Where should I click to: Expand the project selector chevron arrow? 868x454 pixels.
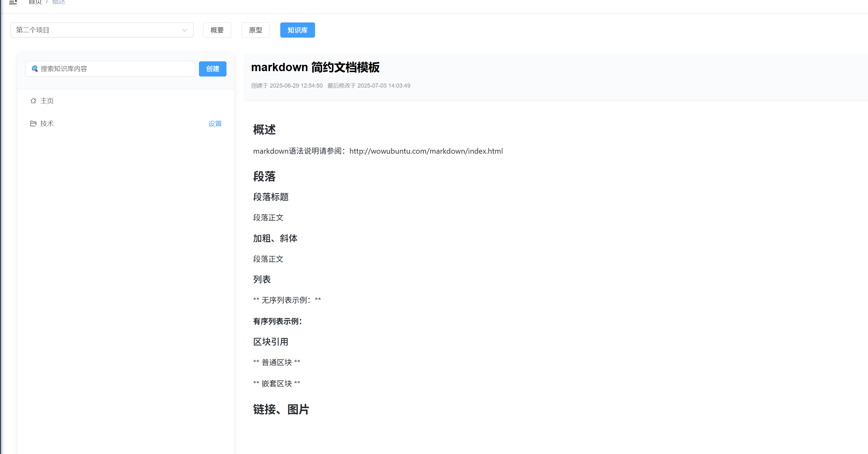point(184,30)
